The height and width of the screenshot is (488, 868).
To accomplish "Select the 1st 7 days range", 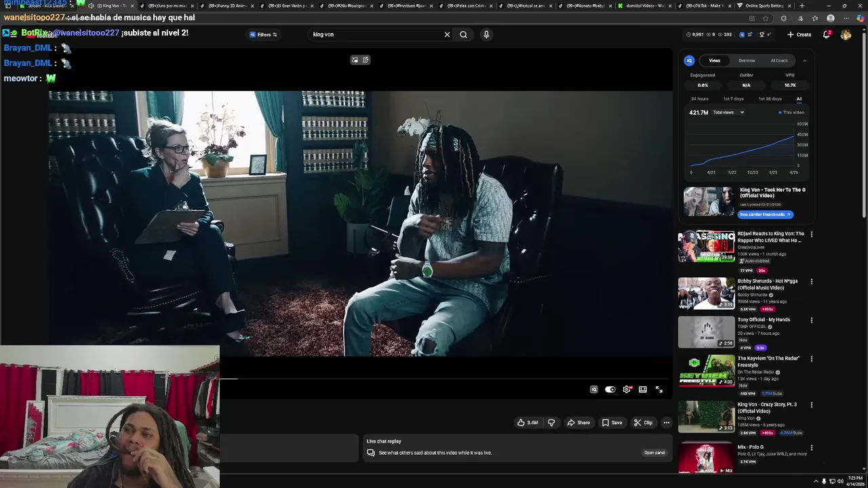I will pos(733,99).
